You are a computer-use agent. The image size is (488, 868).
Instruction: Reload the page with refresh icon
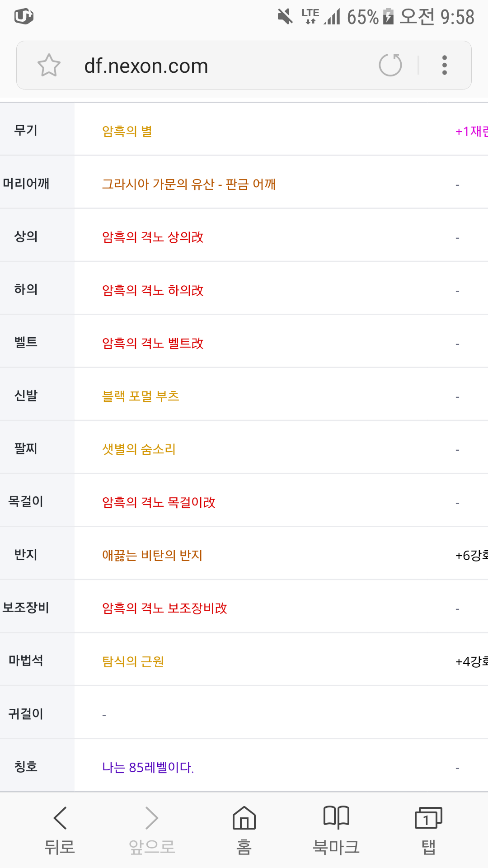[x=390, y=65]
